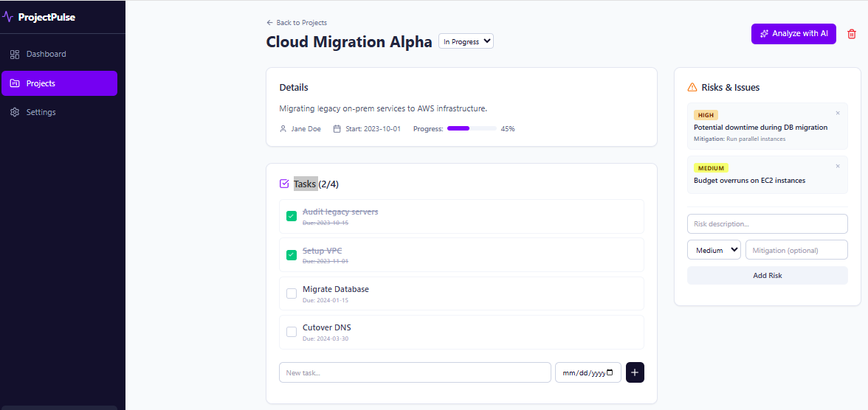Screen dimensions: 868x410
Task: Open the Medium severity dropdown
Action: click(714, 249)
